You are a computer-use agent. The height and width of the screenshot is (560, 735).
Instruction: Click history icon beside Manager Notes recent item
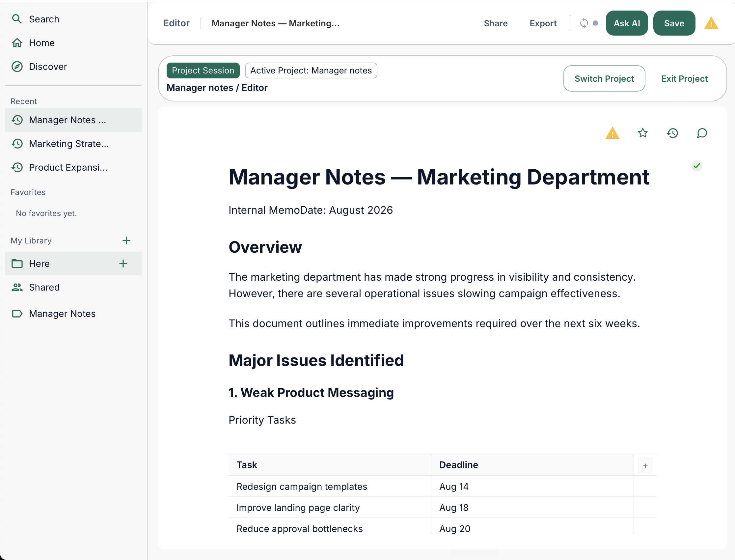17,120
